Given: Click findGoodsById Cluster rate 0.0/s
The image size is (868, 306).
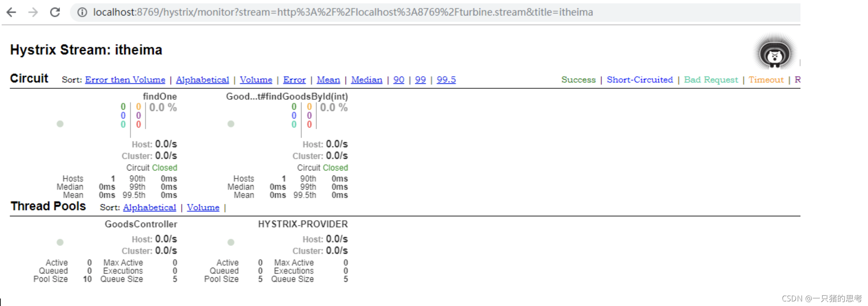Looking at the screenshot, I should click(x=337, y=156).
